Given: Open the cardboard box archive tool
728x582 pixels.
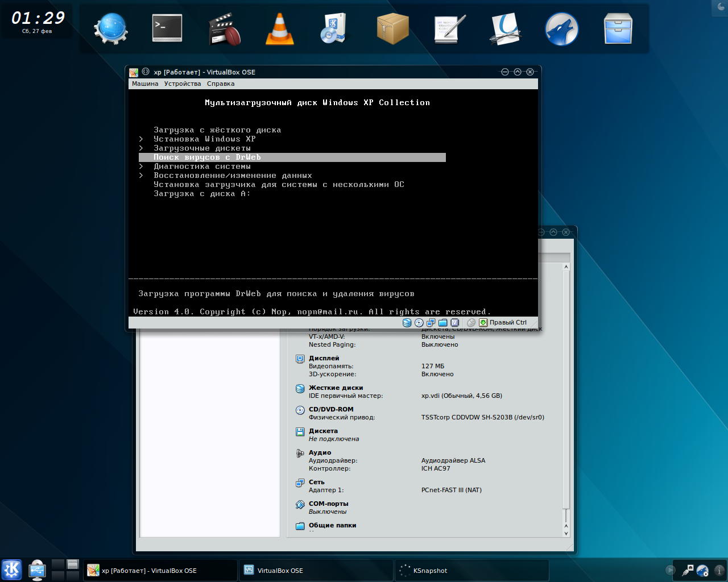Looking at the screenshot, I should click(x=392, y=28).
